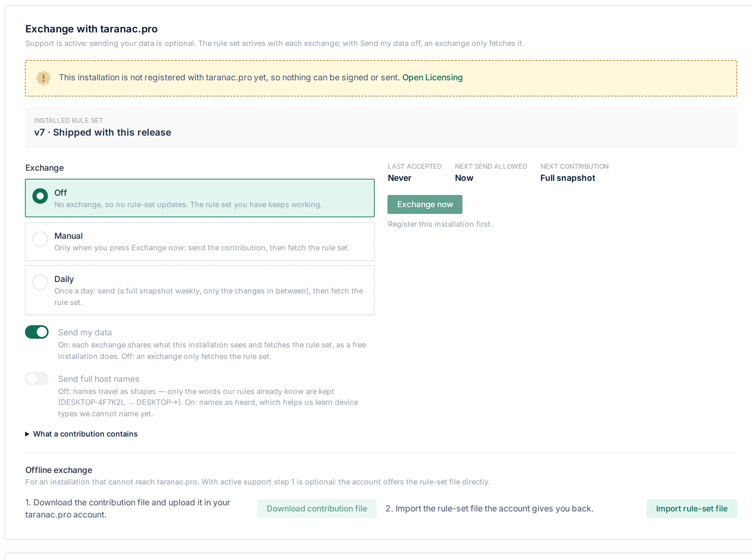Click the 'INSTALLED RULE SET' label

tap(69, 120)
